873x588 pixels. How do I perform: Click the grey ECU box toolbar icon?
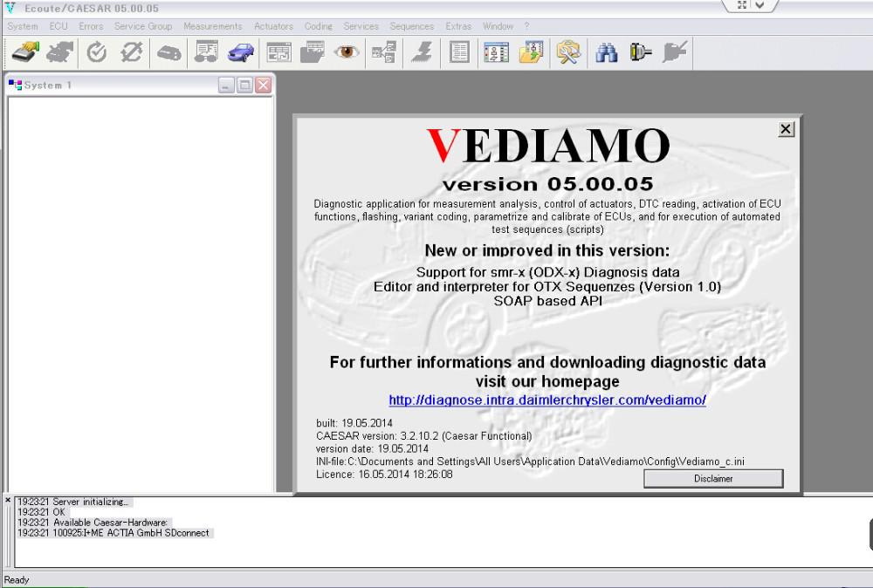169,53
